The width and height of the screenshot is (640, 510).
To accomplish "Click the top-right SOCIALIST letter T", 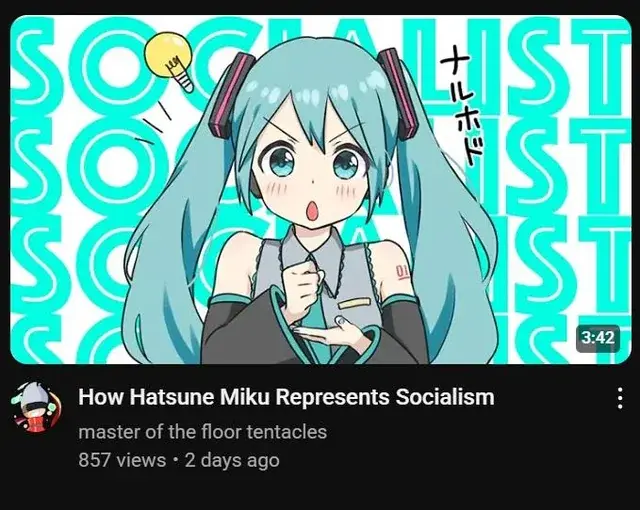I will [x=601, y=65].
